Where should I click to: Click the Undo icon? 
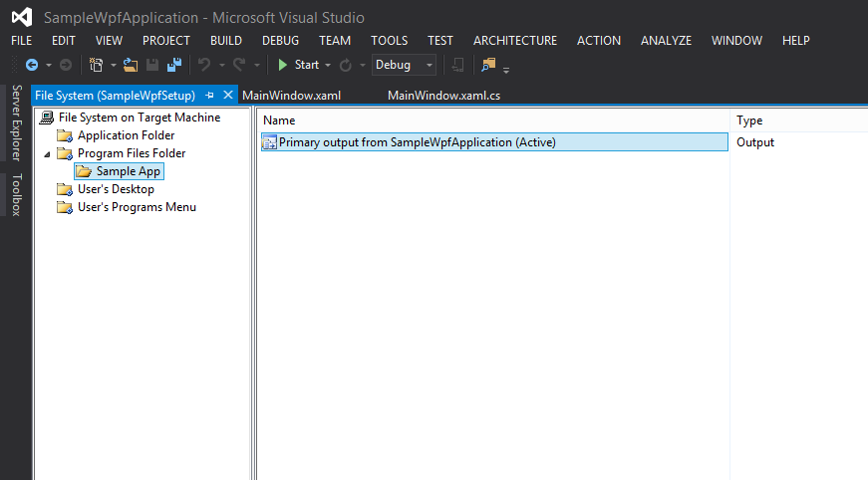click(204, 66)
